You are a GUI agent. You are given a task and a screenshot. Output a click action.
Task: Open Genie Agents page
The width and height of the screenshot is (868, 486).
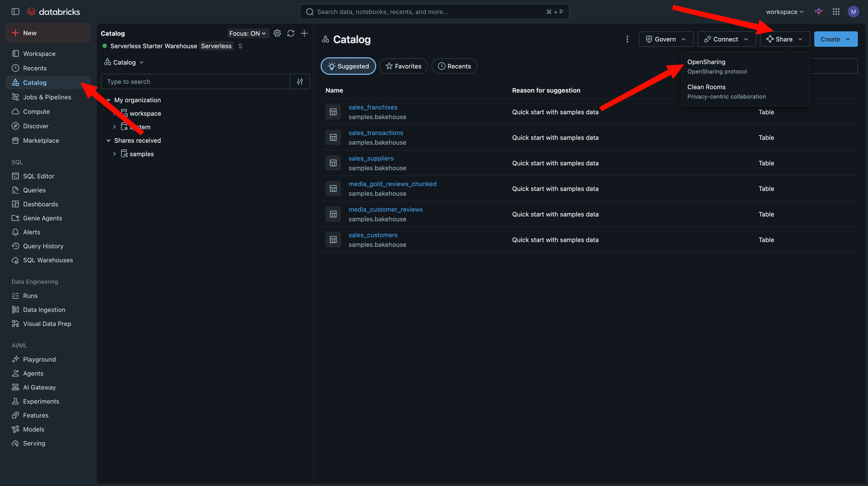[x=48, y=218]
